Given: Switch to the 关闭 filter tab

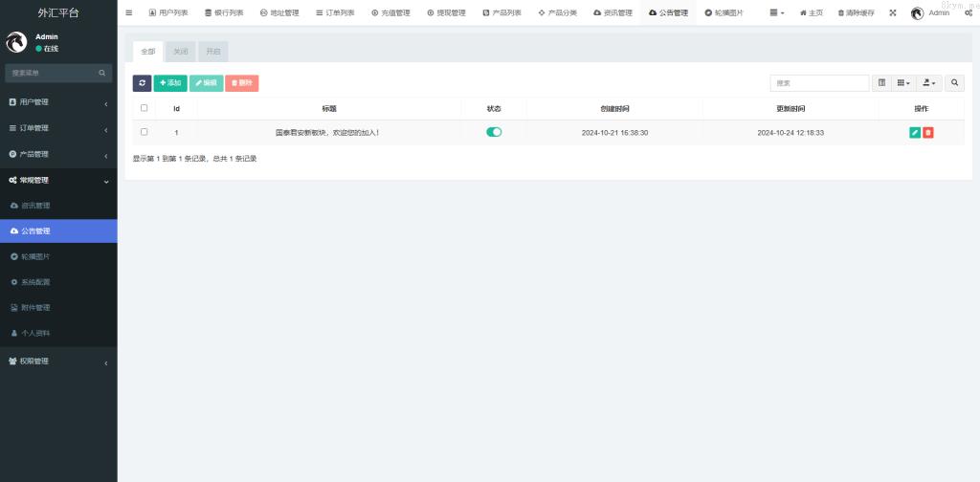Looking at the screenshot, I should [x=180, y=52].
